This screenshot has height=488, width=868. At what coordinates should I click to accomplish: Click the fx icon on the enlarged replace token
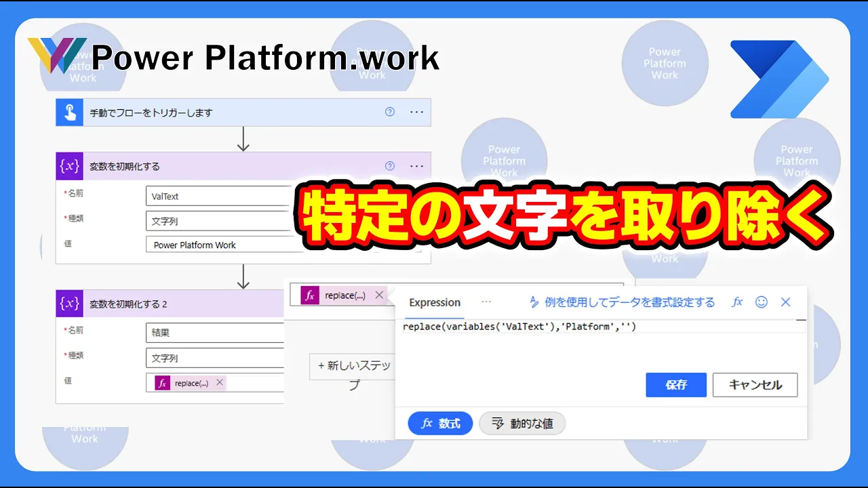coord(310,295)
